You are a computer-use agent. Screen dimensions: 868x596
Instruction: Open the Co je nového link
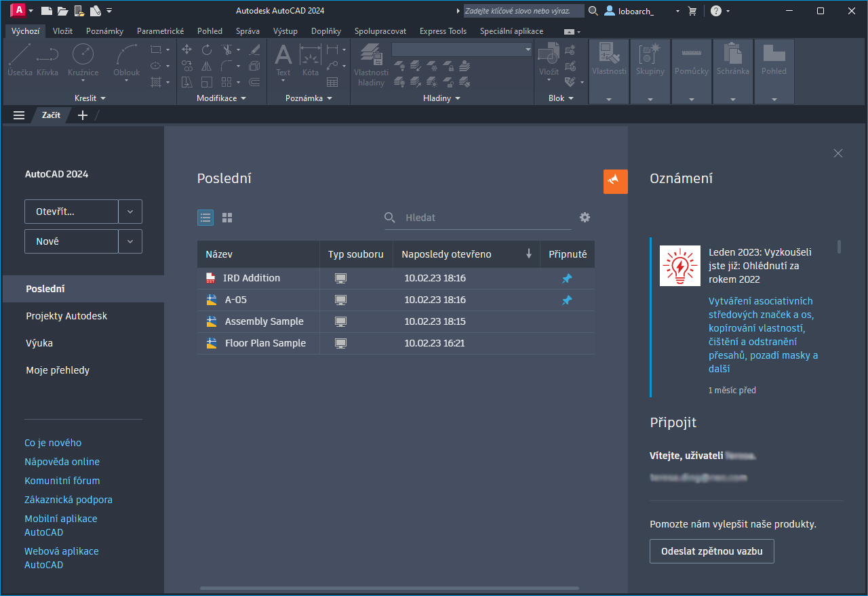pyautogui.click(x=53, y=443)
